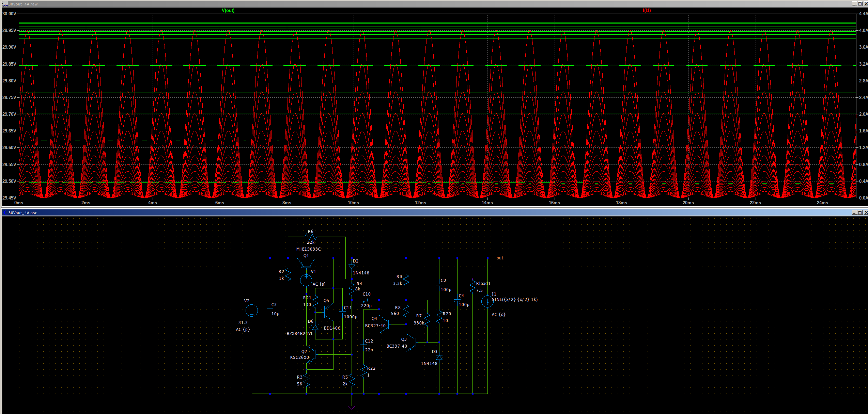
Task: Select the R21 100 resistor symbol
Action: [x=315, y=301]
